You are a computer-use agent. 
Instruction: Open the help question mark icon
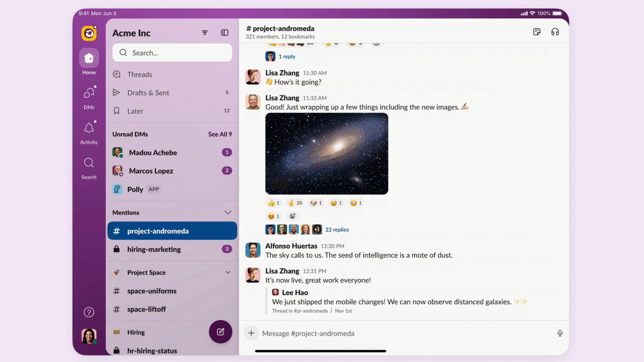(x=89, y=312)
